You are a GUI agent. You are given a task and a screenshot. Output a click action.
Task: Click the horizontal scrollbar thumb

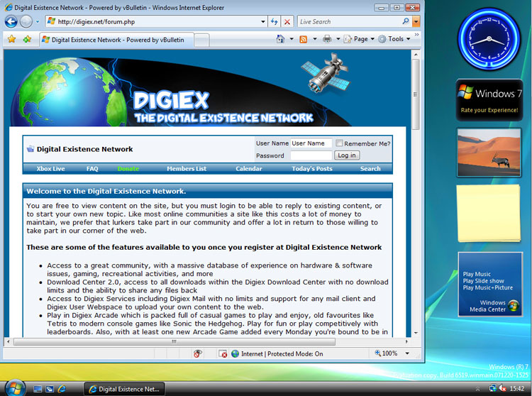click(x=174, y=341)
